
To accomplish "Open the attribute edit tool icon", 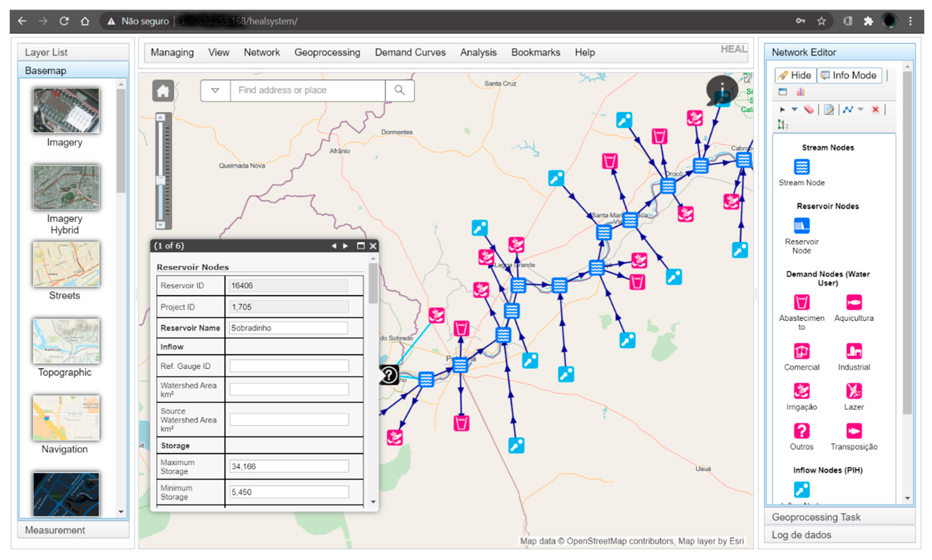I will 829,109.
